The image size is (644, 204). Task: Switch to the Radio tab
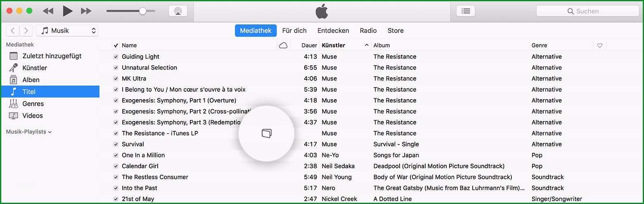[368, 31]
